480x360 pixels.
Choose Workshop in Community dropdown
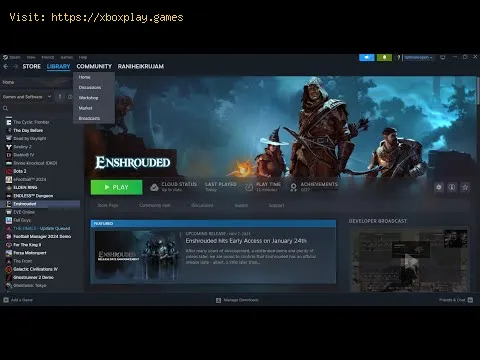(x=88, y=98)
